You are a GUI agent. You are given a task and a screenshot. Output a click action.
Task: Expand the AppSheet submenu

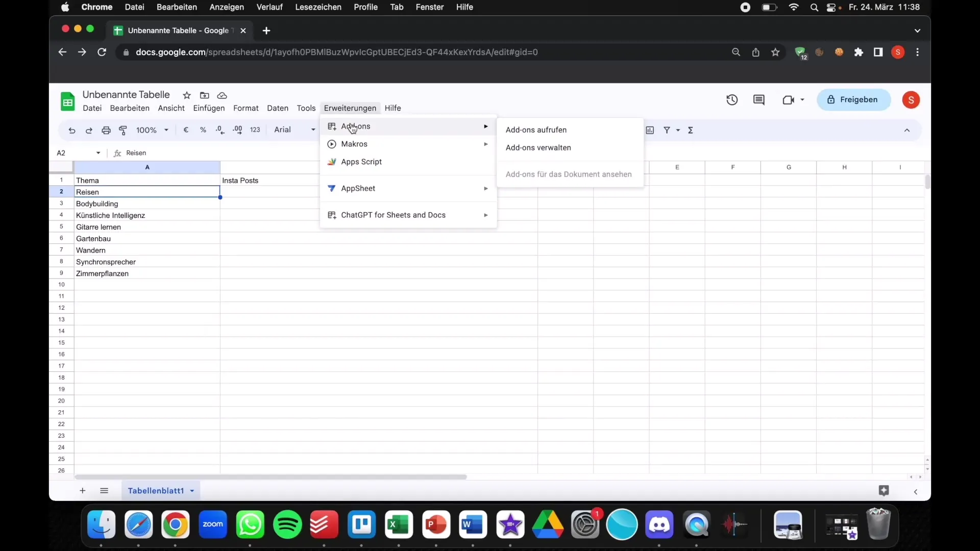pos(408,189)
